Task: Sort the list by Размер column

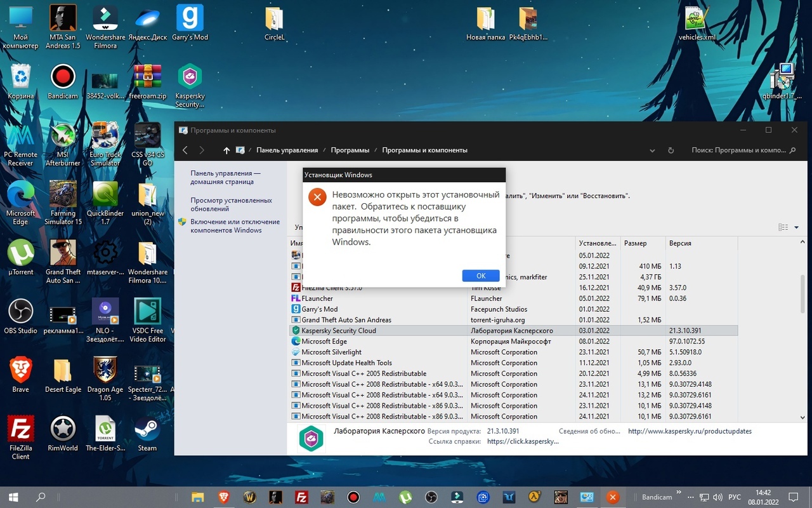Action: click(x=642, y=243)
